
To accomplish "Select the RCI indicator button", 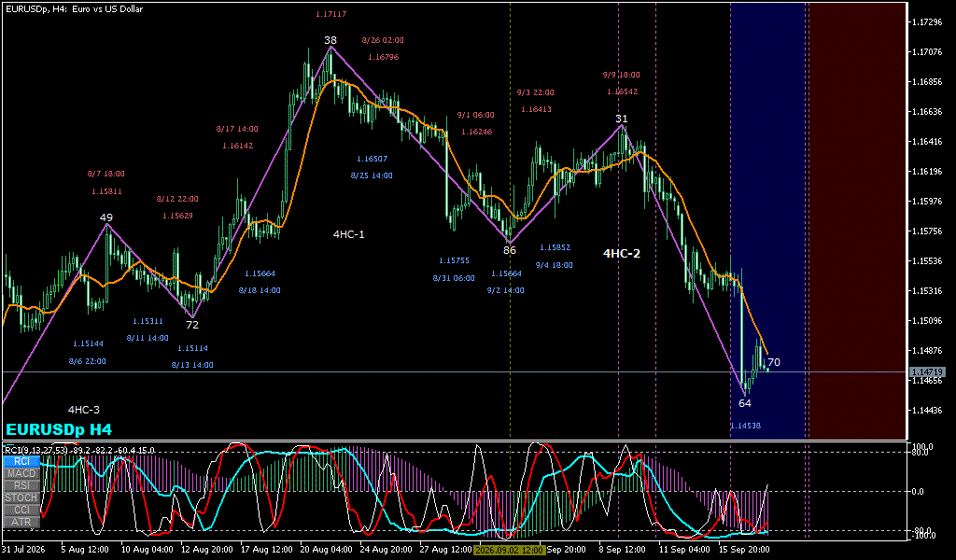I will pyautogui.click(x=22, y=461).
